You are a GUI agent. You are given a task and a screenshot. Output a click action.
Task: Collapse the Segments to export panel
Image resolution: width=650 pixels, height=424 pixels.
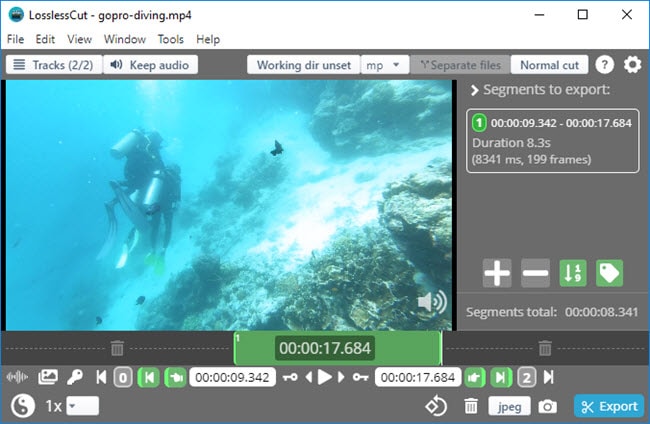[475, 90]
